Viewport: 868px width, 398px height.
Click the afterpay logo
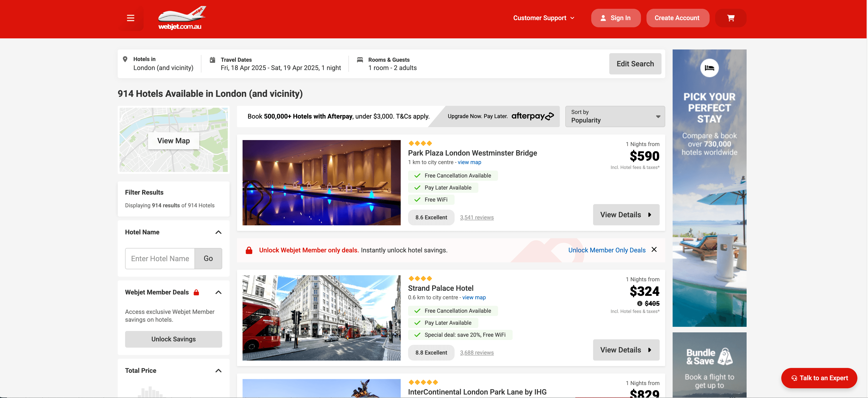click(532, 116)
